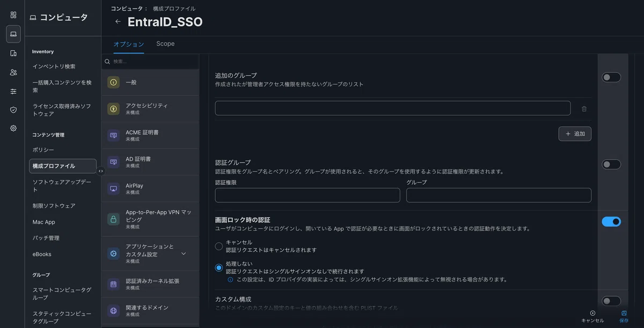Open the dashboard icon in left rail
The height and width of the screenshot is (328, 644).
tap(13, 15)
